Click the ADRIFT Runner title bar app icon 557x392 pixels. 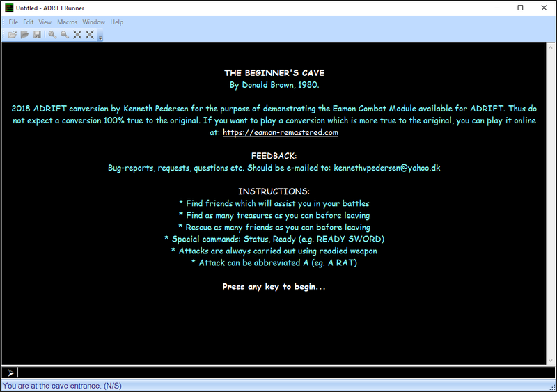pos(9,8)
